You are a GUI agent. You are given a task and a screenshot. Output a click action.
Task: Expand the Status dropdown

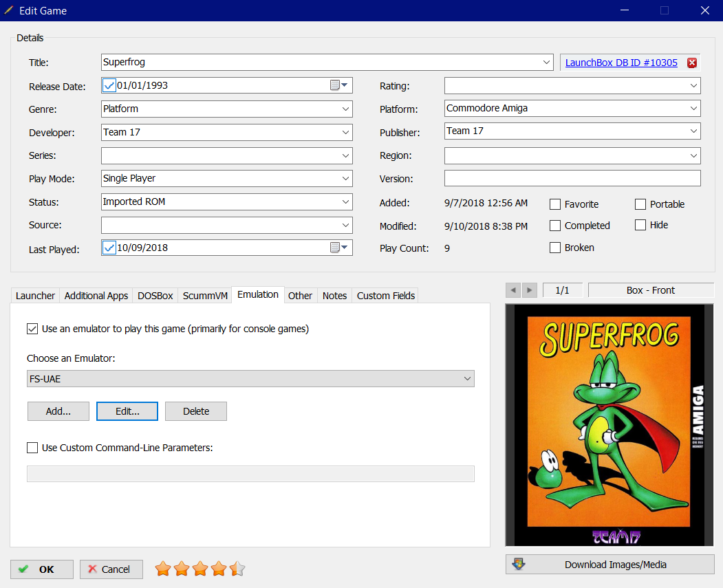pyautogui.click(x=345, y=202)
